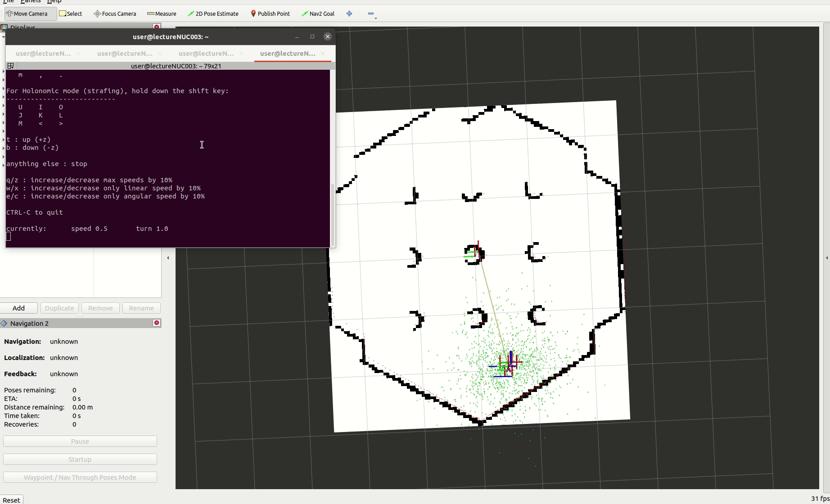The width and height of the screenshot is (830, 504).
Task: Click 'anything else : stop' terminal line
Action: coord(47,164)
